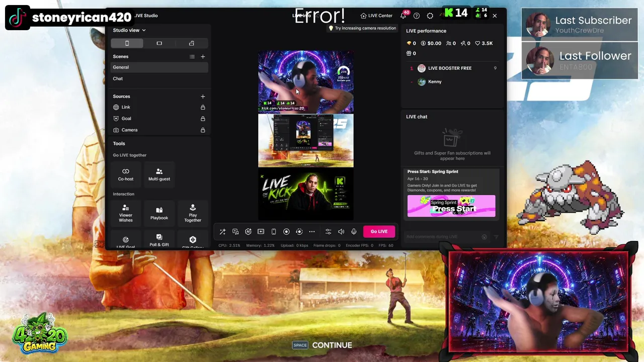
Task: Open Spring Sprint Press Start banner
Action: point(451,206)
